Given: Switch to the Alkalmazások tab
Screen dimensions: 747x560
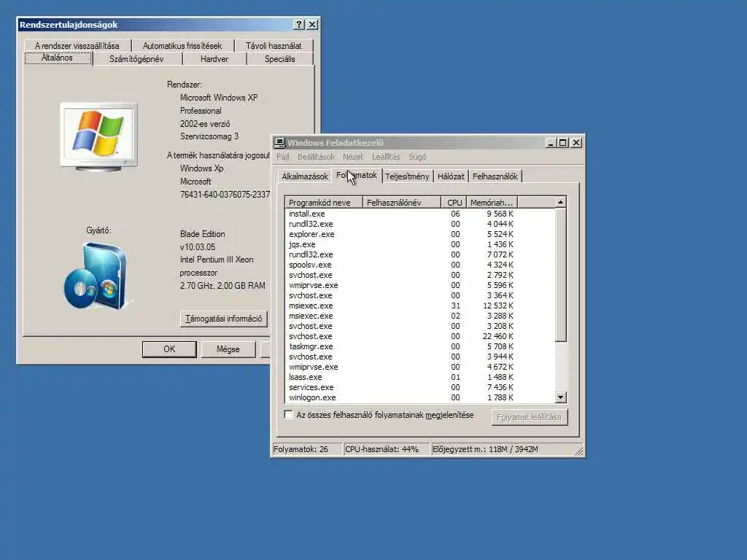Looking at the screenshot, I should (305, 176).
